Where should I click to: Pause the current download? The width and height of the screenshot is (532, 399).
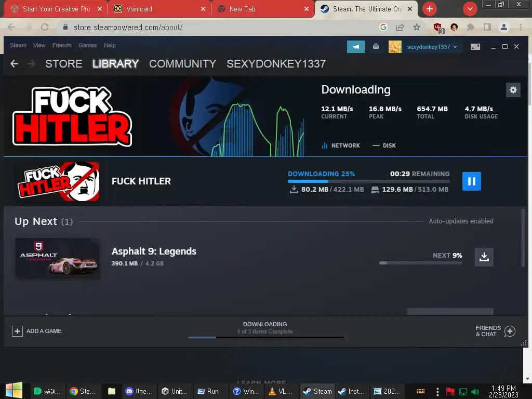(471, 181)
